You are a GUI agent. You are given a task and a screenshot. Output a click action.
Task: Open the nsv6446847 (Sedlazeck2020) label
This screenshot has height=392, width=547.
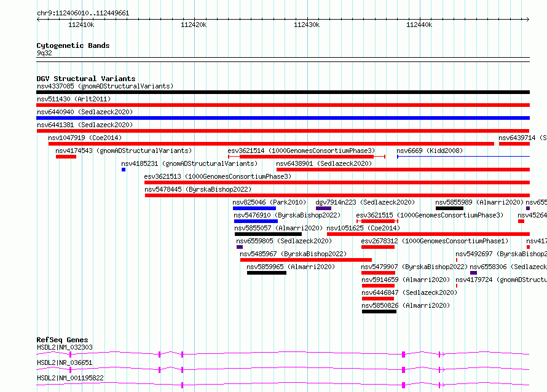409,292
